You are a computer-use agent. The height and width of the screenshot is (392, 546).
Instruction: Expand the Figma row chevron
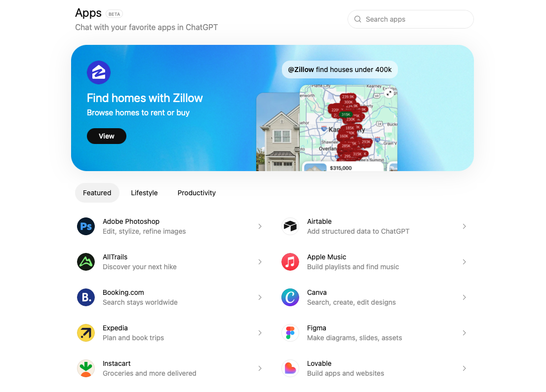[464, 333]
